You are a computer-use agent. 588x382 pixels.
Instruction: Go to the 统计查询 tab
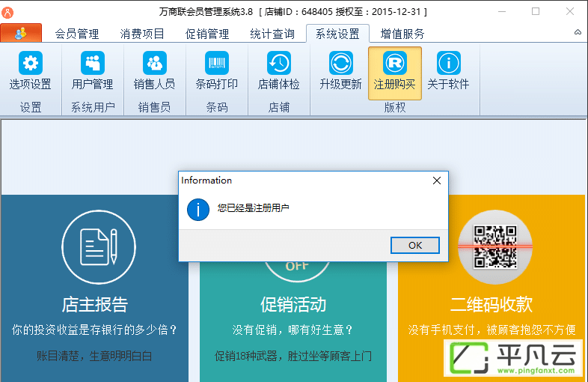272,34
